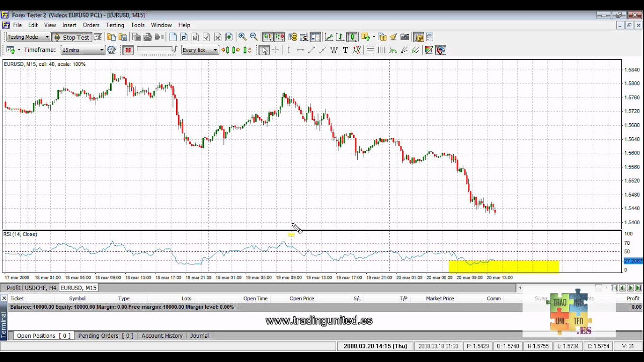The image size is (644, 362).
Task: Select the horizontal line drawing tool
Action: point(300,50)
